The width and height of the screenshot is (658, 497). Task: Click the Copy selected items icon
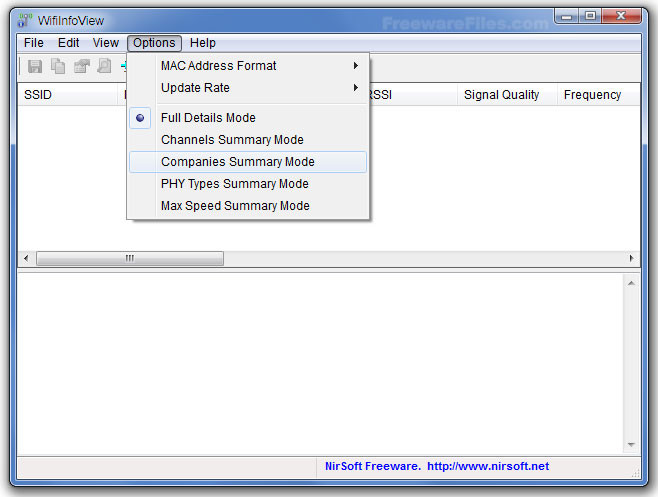coord(58,66)
